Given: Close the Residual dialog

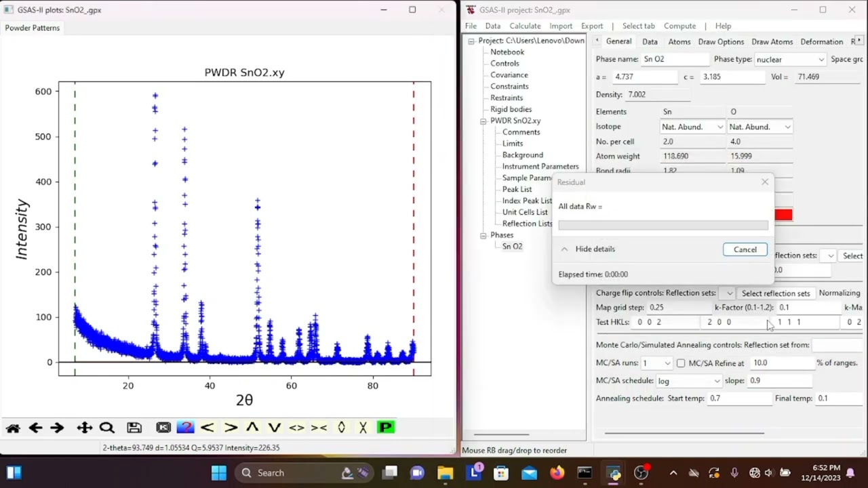Looking at the screenshot, I should [x=765, y=182].
